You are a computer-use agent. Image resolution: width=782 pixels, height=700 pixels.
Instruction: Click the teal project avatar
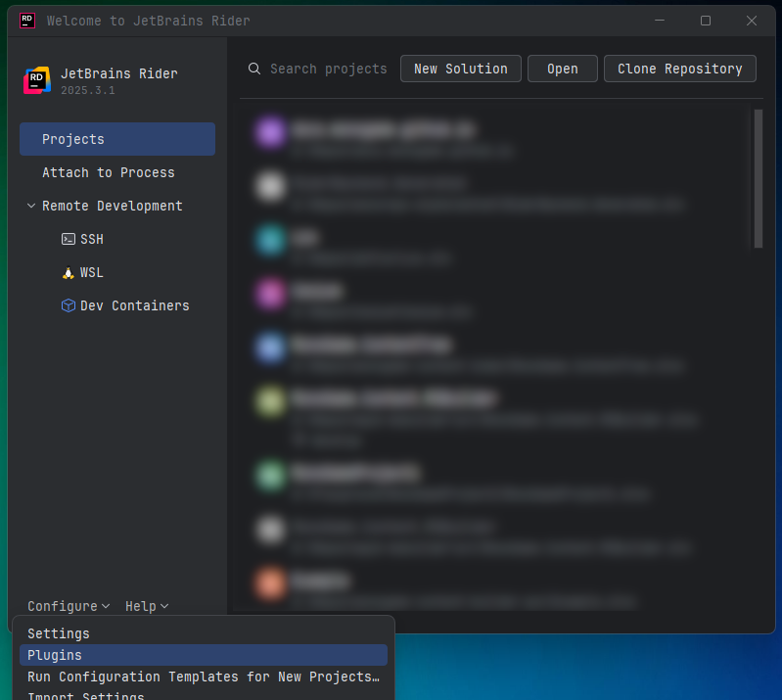pos(270,240)
